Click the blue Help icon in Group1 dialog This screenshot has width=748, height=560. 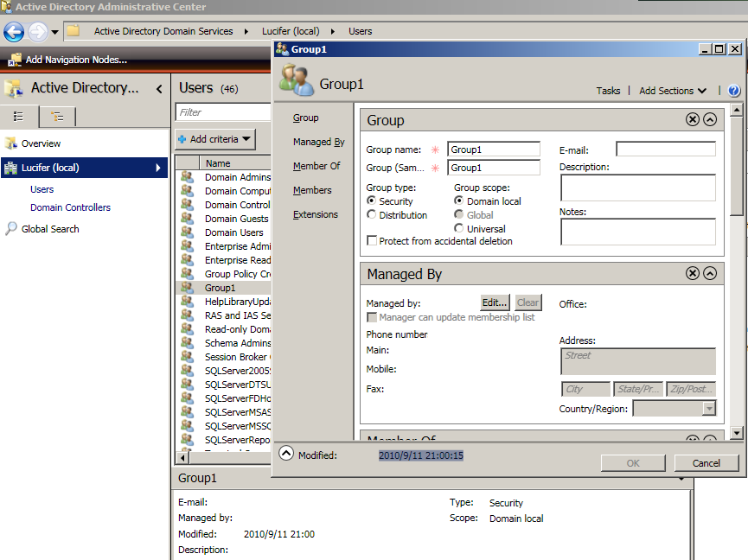click(x=733, y=91)
